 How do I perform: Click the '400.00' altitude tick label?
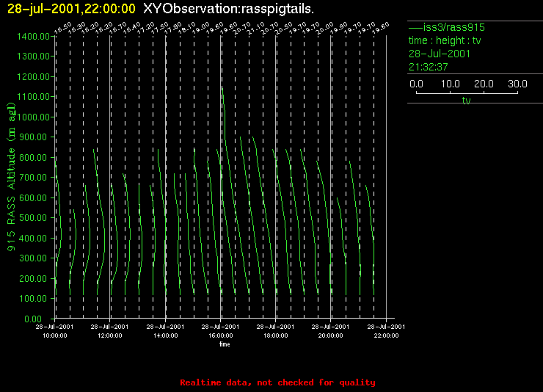[33, 239]
